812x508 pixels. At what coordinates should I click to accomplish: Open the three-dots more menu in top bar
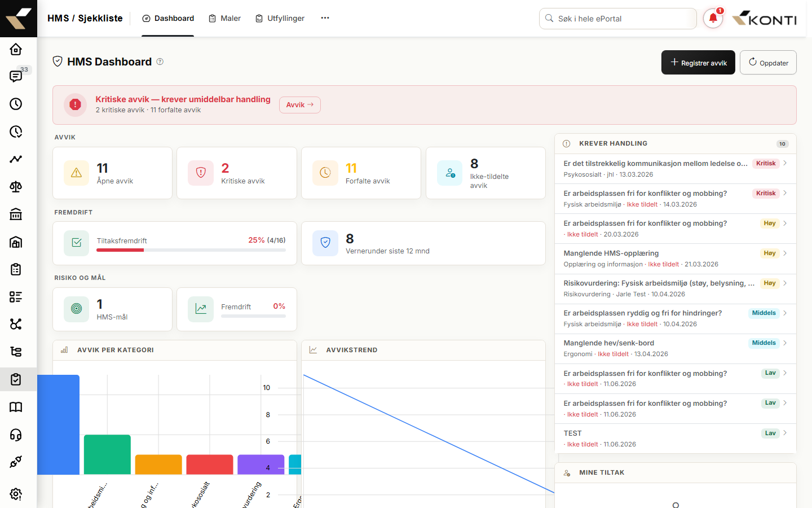(x=325, y=18)
